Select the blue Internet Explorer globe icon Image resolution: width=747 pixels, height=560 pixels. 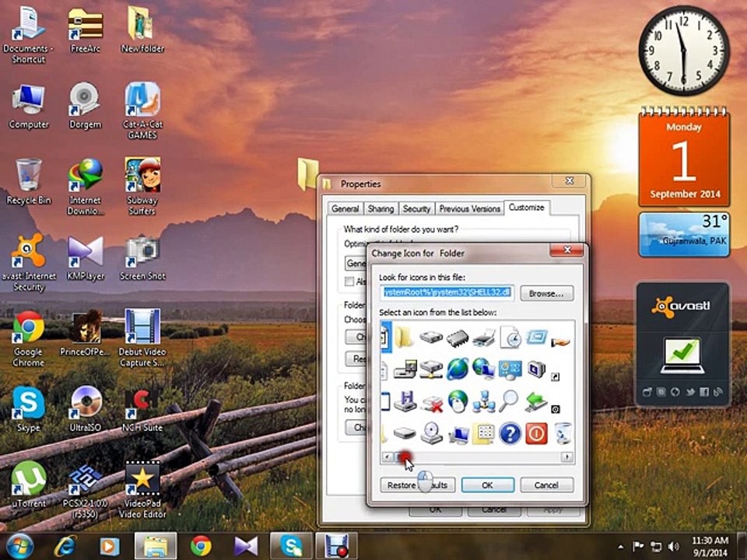(x=458, y=369)
